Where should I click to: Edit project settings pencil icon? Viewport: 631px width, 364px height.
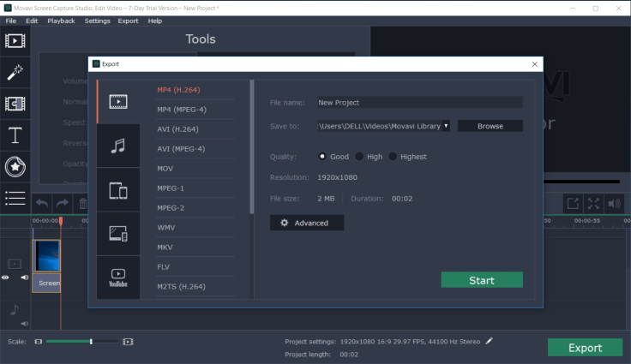point(489,341)
